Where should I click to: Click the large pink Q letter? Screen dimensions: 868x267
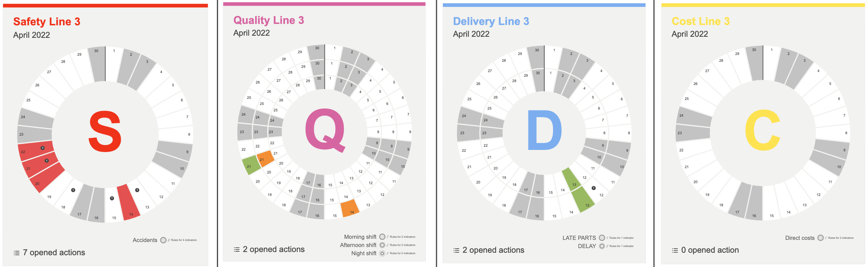[325, 130]
